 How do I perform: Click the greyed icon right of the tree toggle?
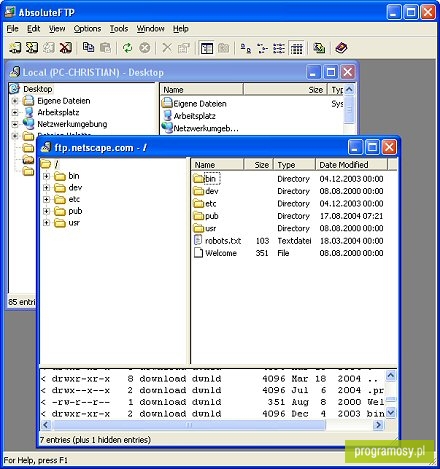(223, 48)
